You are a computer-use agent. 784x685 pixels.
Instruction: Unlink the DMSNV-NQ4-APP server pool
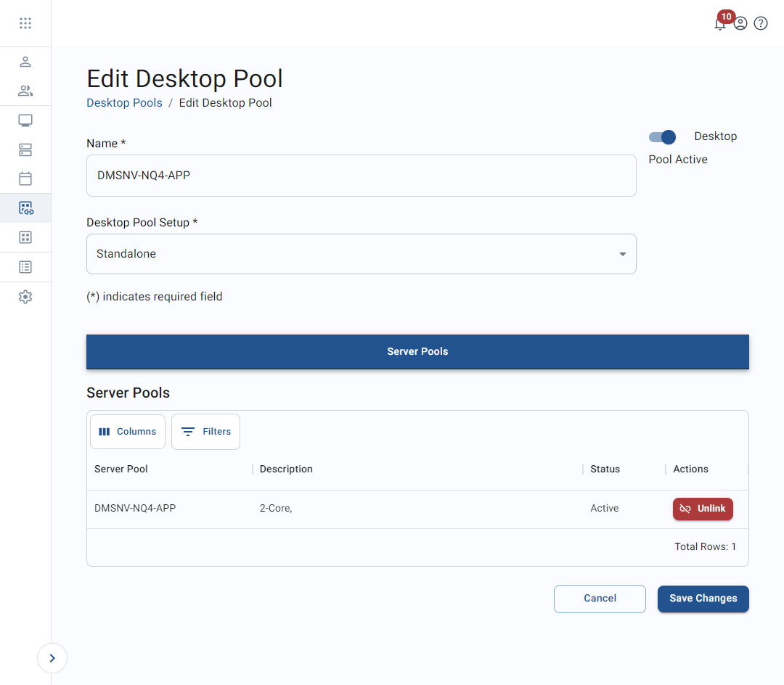click(702, 509)
